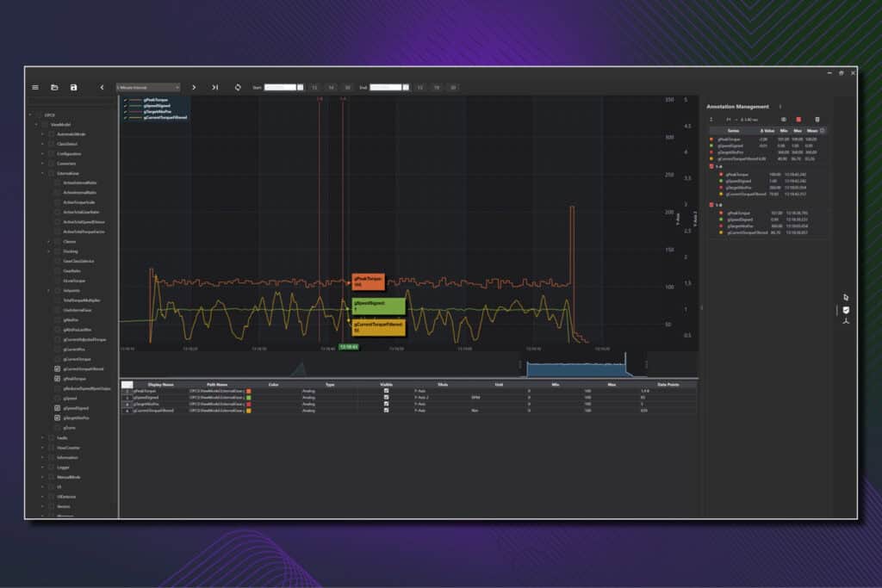The width and height of the screenshot is (882, 588).
Task: Click settings icon beside Mean column header
Action: click(823, 131)
